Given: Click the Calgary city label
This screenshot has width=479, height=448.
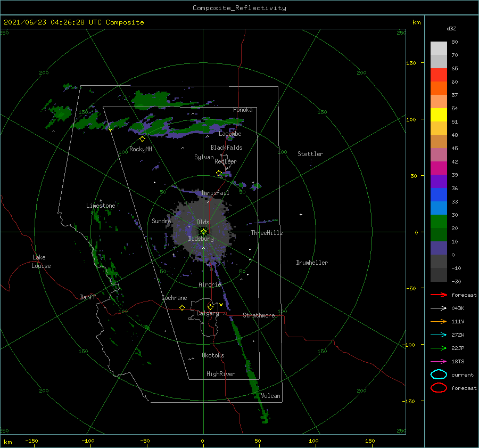Looking at the screenshot, I should (x=208, y=313).
